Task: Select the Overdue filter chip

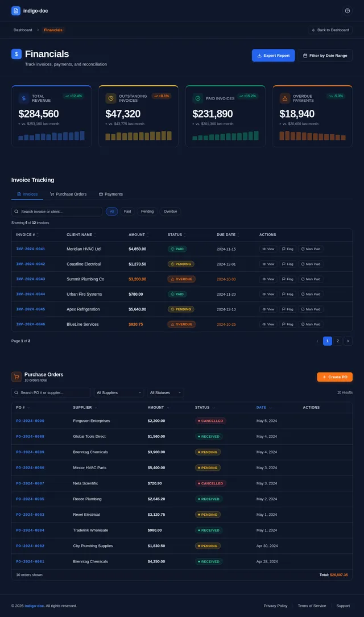Action: coord(170,212)
